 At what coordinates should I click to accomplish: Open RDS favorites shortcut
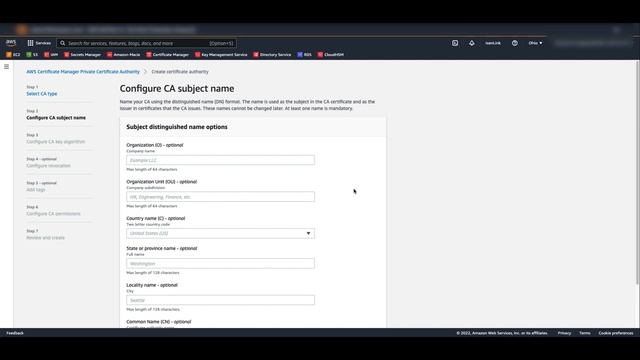pos(304,54)
